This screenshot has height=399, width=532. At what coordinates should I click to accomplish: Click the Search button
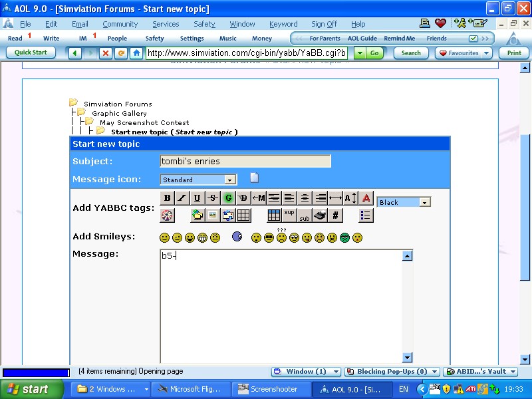411,53
